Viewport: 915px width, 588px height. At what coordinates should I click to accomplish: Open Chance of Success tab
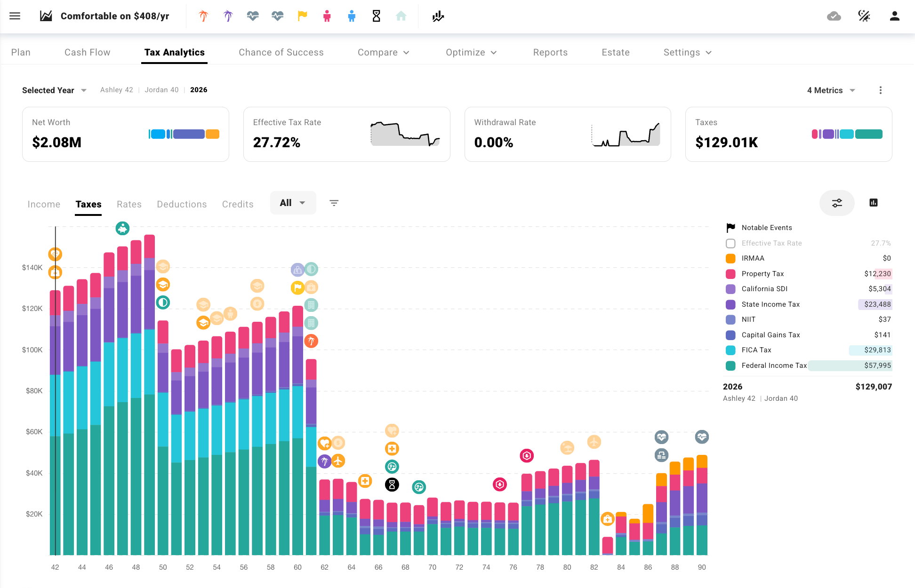pyautogui.click(x=281, y=52)
